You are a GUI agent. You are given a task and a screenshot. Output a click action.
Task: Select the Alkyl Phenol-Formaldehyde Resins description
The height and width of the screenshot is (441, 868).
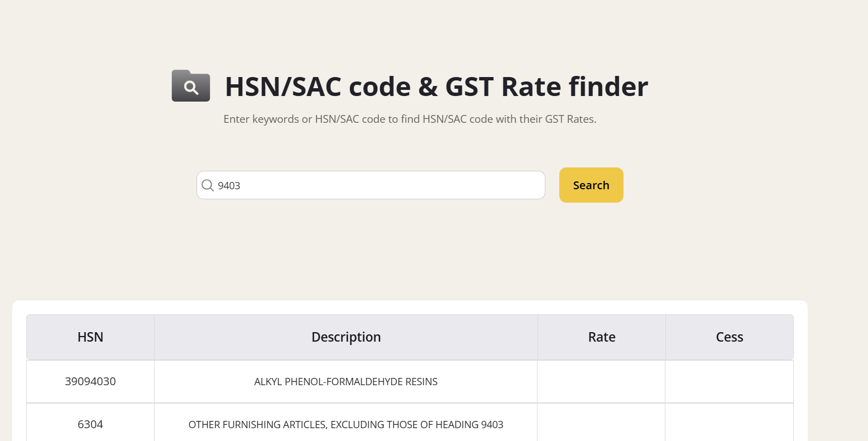tap(346, 382)
